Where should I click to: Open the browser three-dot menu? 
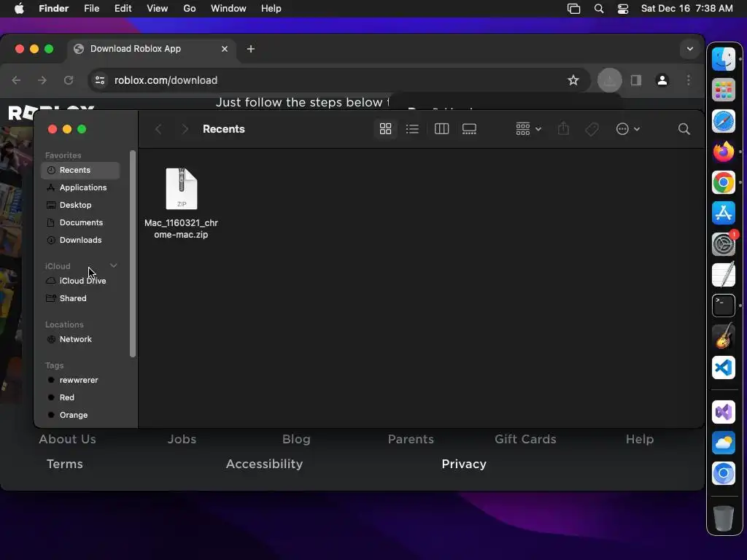coord(689,80)
